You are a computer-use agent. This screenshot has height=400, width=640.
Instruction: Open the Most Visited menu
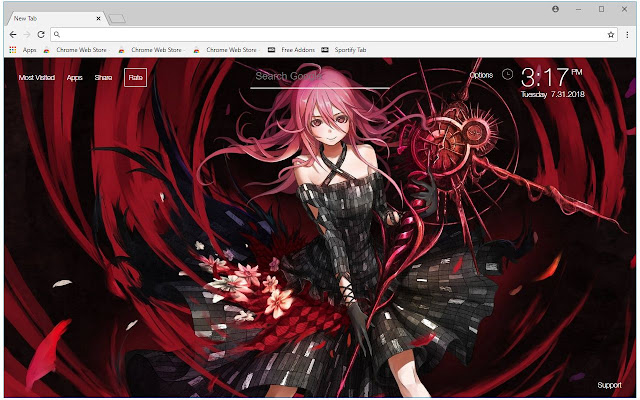tap(37, 78)
